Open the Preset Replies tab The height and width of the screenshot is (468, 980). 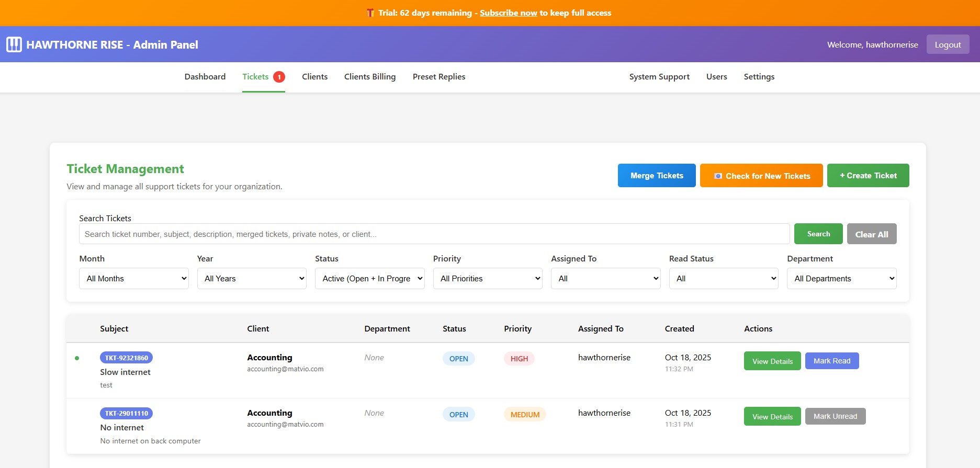[438, 77]
